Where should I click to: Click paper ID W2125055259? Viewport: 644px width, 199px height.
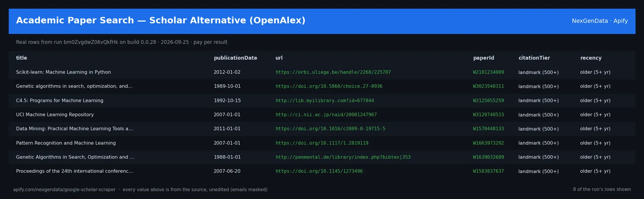click(488, 101)
